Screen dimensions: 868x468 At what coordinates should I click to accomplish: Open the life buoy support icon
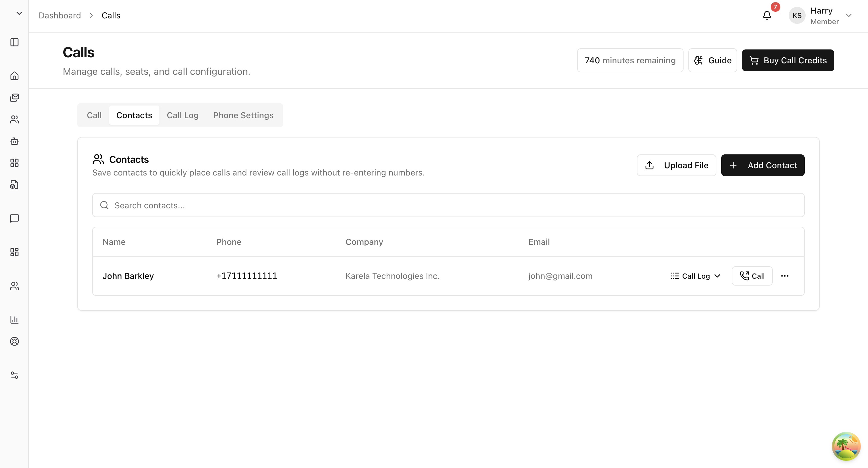pyautogui.click(x=14, y=341)
